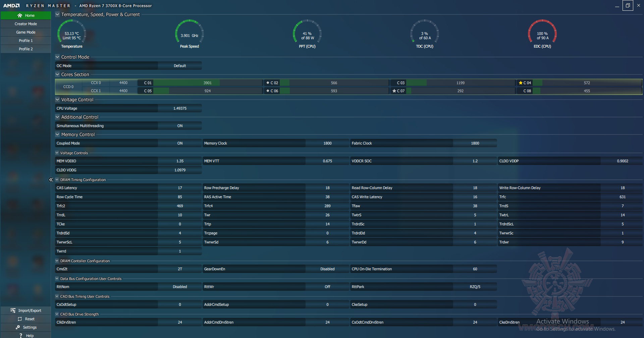Image resolution: width=644 pixels, height=338 pixels.
Task: Collapse the Memory Control section
Action: pyautogui.click(x=57, y=134)
